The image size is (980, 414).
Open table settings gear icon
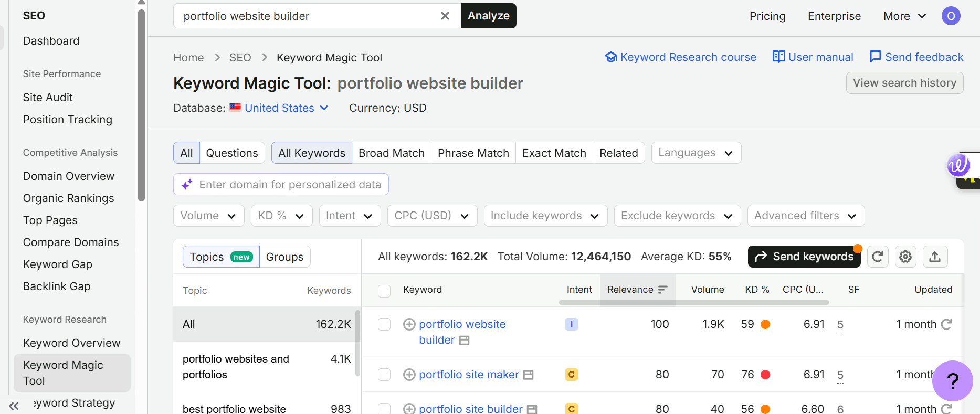905,257
